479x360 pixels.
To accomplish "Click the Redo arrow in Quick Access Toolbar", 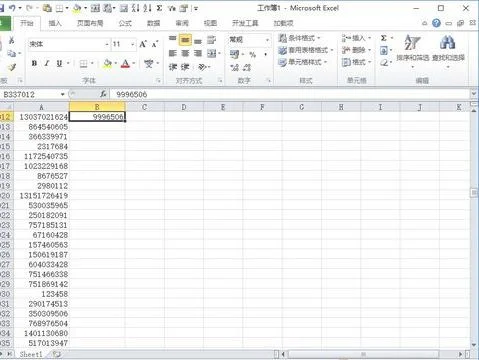I will click(29, 8).
